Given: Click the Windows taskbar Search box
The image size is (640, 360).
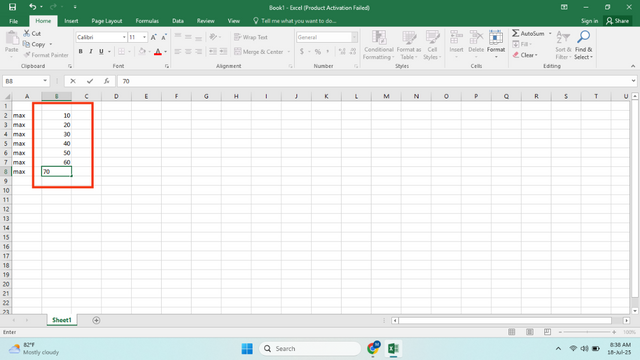Looking at the screenshot, I should tap(310, 349).
